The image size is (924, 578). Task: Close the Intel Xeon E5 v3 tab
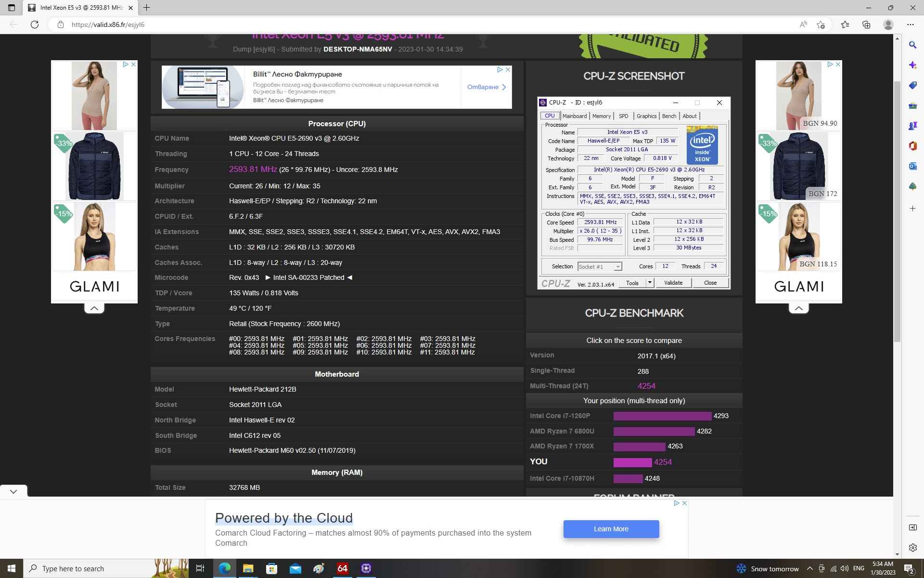click(x=130, y=8)
